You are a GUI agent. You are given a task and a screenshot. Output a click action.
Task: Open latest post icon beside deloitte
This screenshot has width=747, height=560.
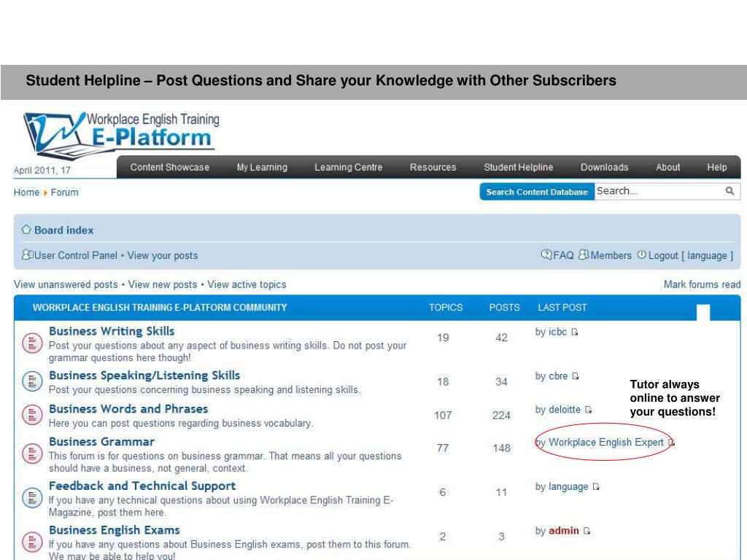coord(589,410)
